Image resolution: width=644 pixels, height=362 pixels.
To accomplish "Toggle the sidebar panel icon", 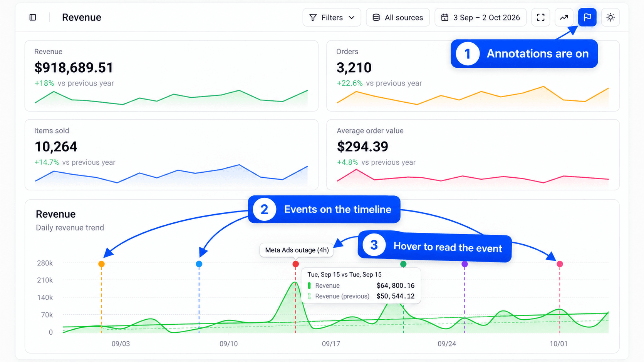I will tap(33, 17).
